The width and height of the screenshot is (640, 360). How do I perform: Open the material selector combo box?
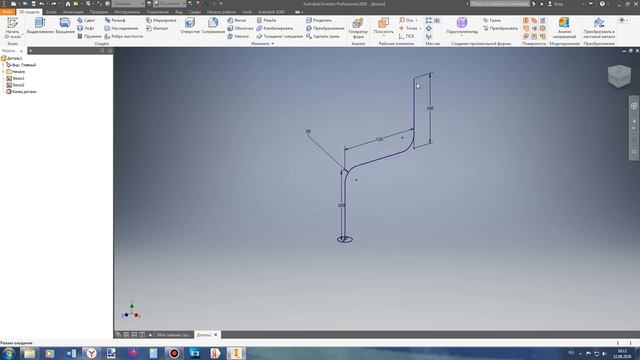pyautogui.click(x=128, y=4)
